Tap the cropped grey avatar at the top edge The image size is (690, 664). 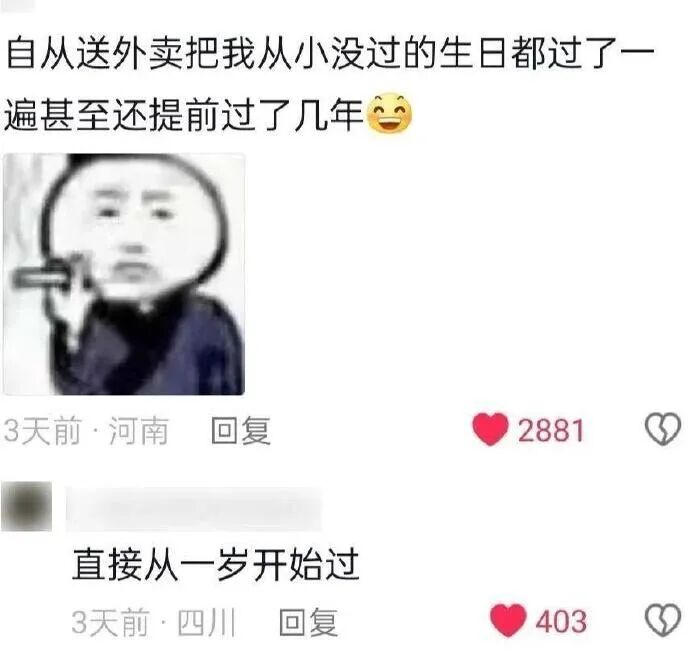point(18,4)
